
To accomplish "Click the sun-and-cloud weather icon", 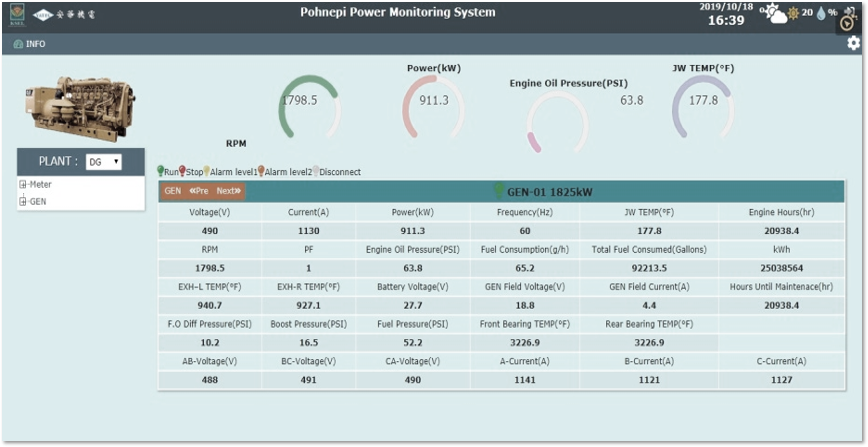I will pos(774,14).
